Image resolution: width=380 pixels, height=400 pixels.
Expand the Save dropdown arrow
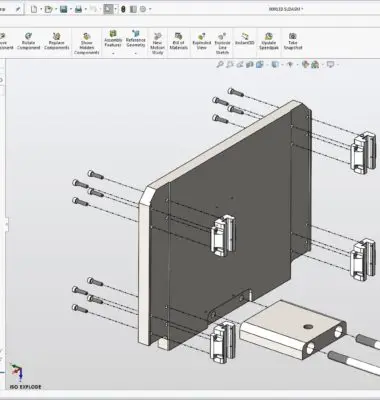pyautogui.click(x=71, y=10)
